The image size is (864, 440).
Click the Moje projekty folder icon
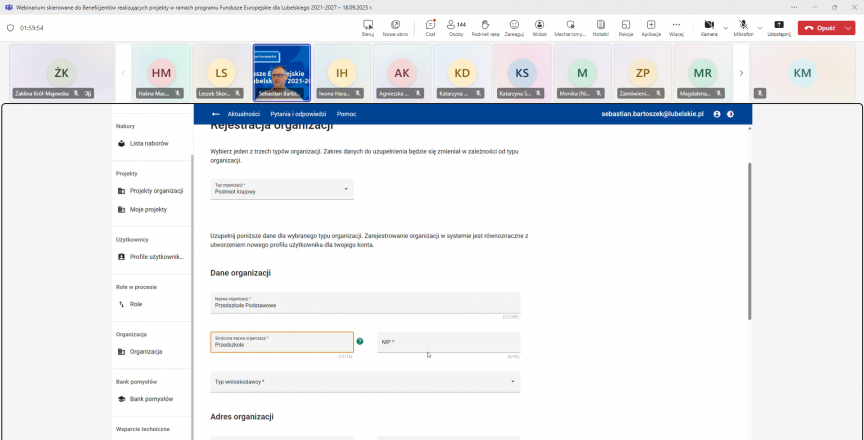121,210
